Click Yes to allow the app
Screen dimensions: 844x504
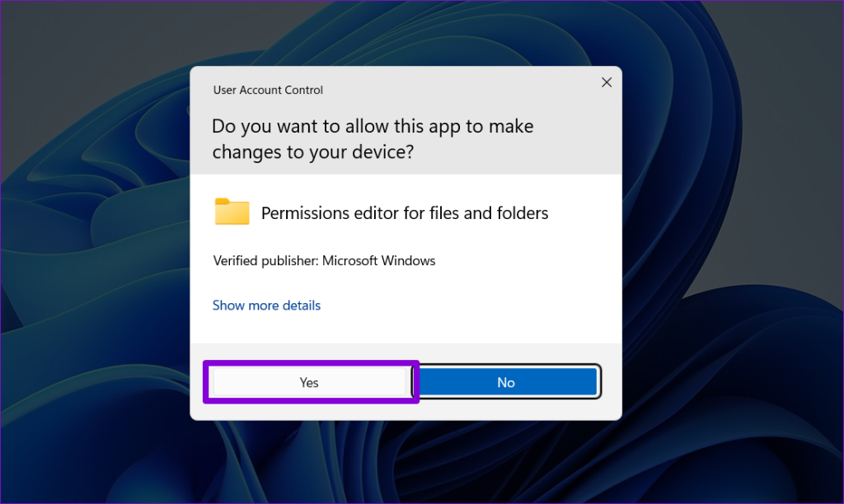[x=310, y=382]
